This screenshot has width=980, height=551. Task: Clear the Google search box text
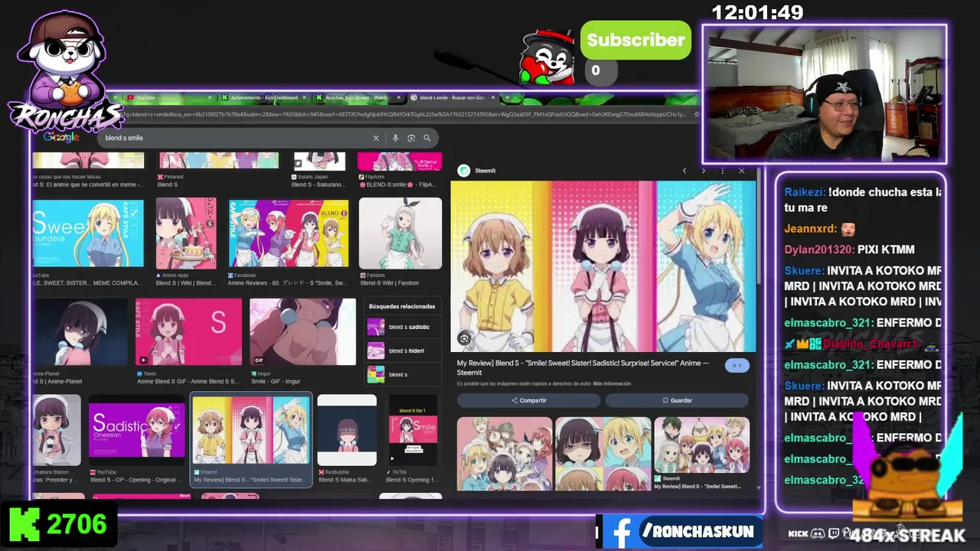(376, 138)
